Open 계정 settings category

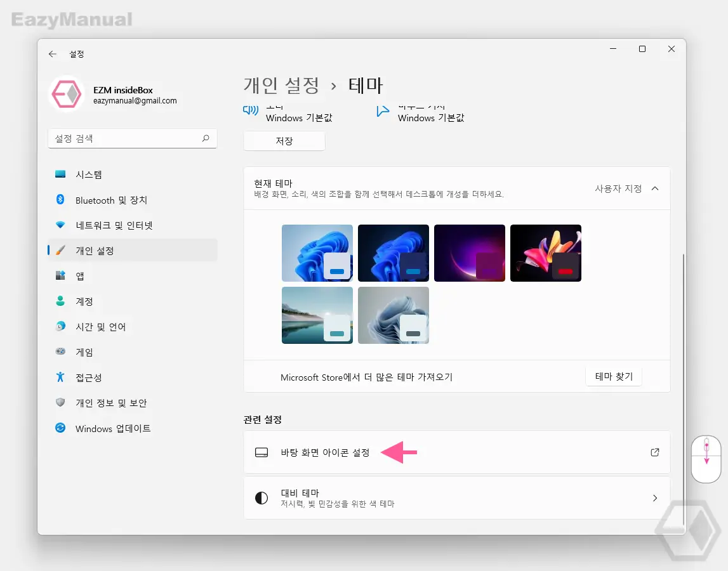click(132, 301)
